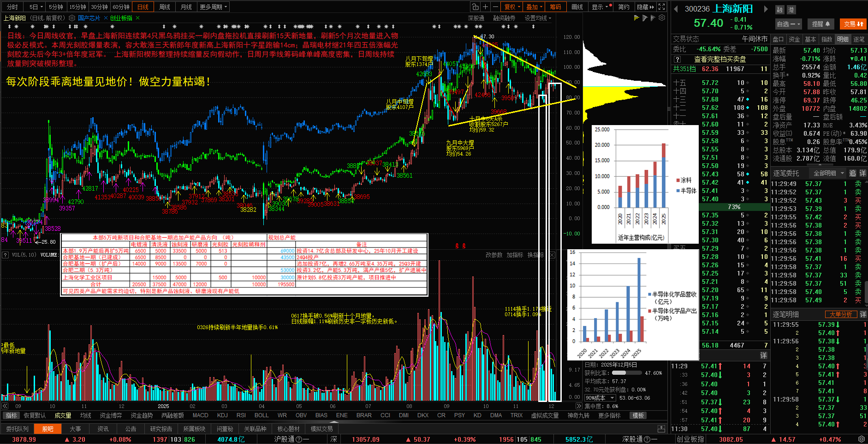Toggle 隐藏 to hide side panel
This screenshot has width=868, height=444.
(645, 7)
